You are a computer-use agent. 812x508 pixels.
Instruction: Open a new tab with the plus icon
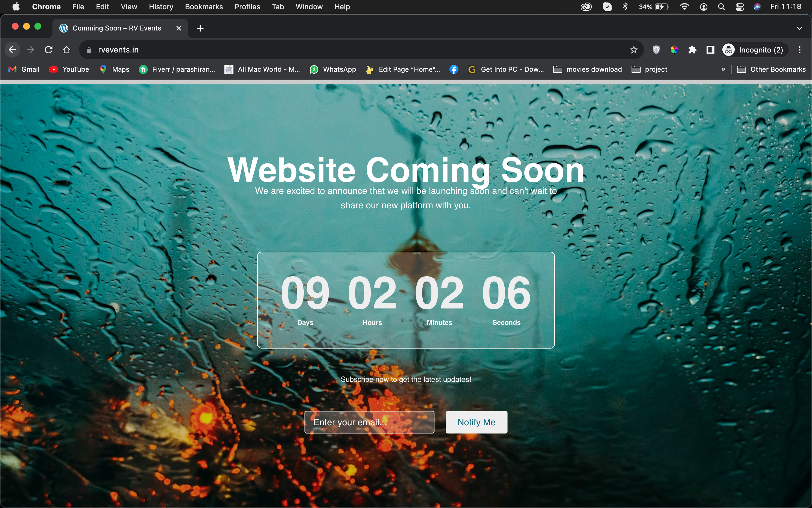[x=200, y=28]
